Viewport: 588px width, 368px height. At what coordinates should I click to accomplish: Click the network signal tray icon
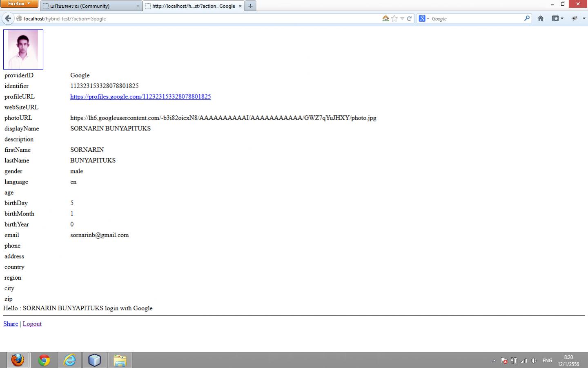point(524,361)
